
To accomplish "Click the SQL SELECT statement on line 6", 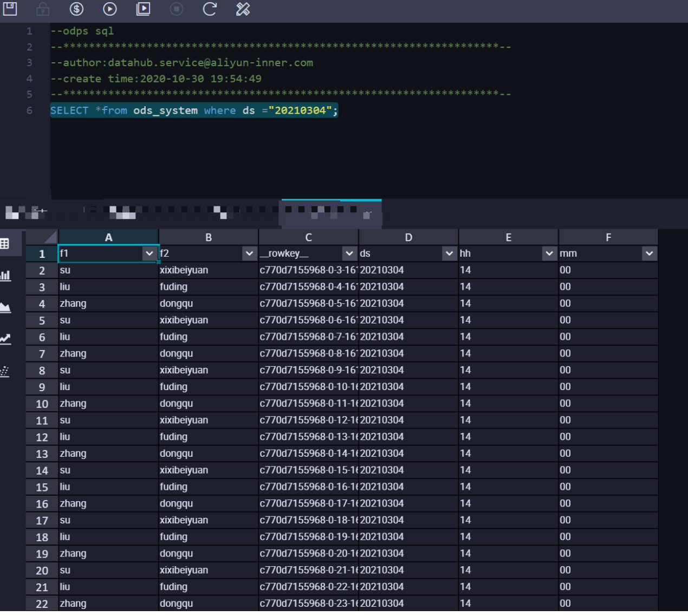I will pos(193,111).
